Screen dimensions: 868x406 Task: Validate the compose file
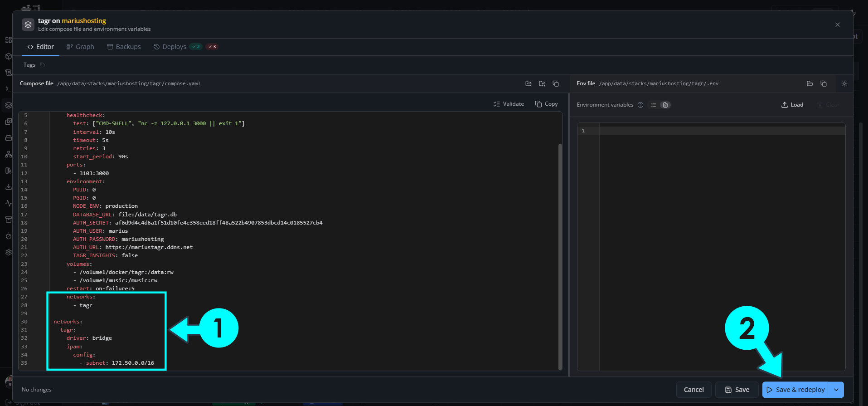click(x=509, y=104)
